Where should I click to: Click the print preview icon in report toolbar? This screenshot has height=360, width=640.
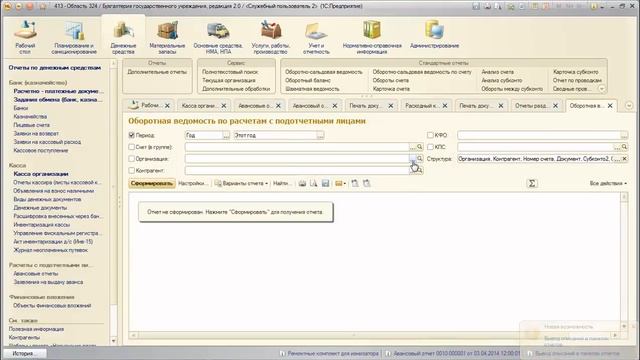tap(313, 184)
